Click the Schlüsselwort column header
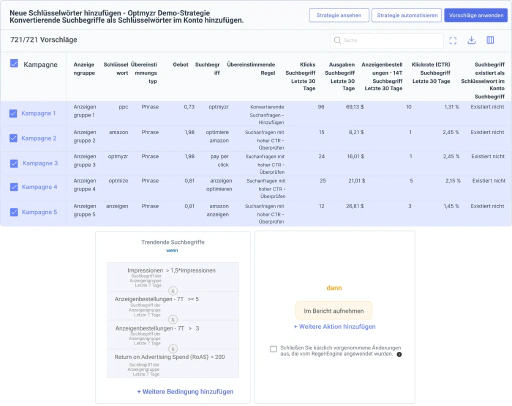This screenshot has width=512, height=406. coord(116,69)
